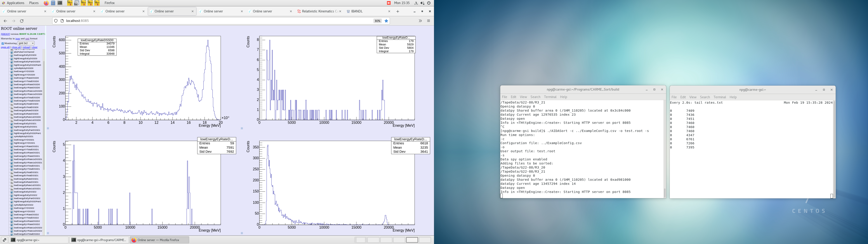The height and width of the screenshot is (244, 868).
Task: Click the toolbar overflow chevron in Firefox
Action: point(420,21)
